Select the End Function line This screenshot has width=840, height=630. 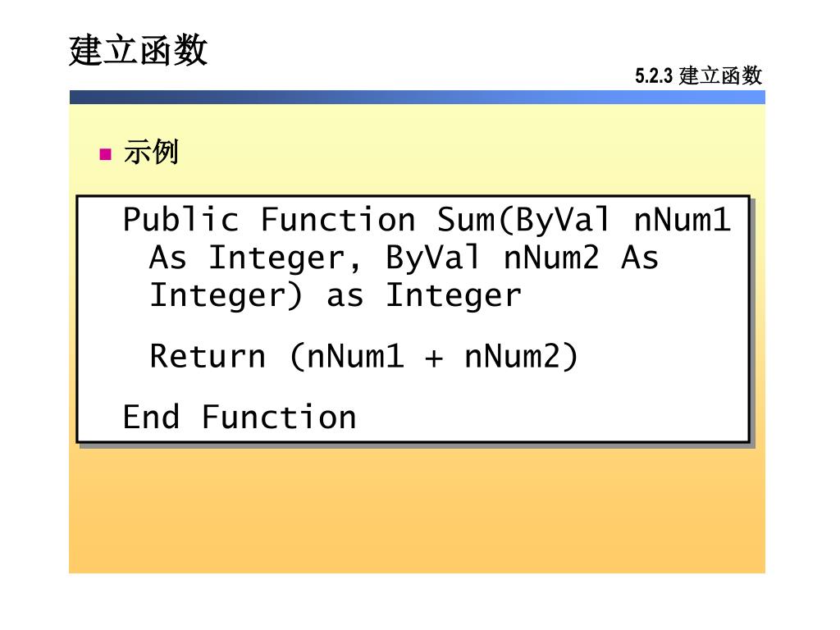pos(240,417)
